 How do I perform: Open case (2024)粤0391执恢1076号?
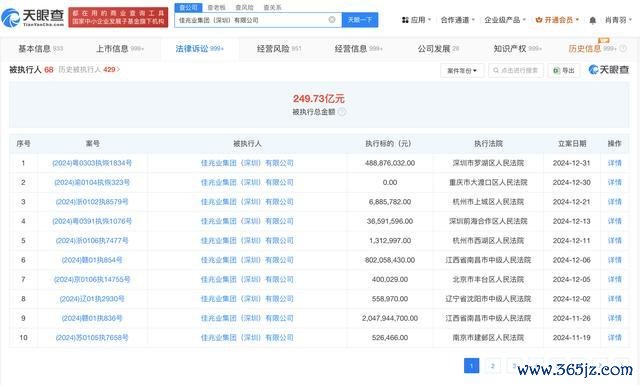point(92,221)
